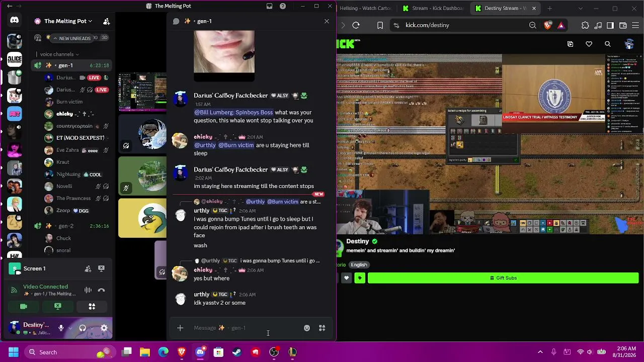644x362 pixels.
Task: Open the Brave Wallet icon
Action: click(x=623, y=25)
